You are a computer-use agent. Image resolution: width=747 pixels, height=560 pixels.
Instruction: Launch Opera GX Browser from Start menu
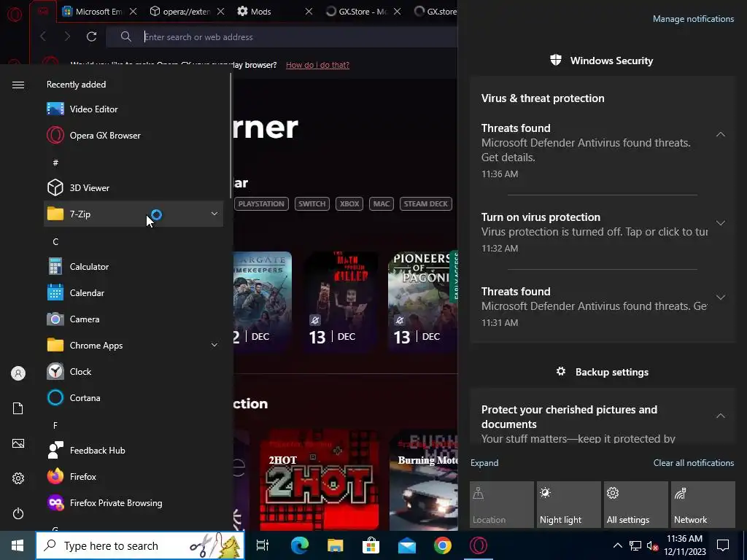(x=133, y=135)
